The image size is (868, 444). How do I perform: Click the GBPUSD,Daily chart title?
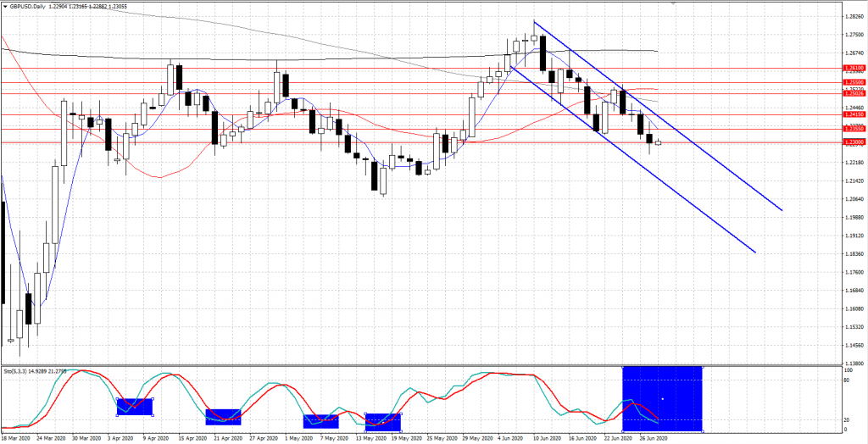pyautogui.click(x=32, y=6)
